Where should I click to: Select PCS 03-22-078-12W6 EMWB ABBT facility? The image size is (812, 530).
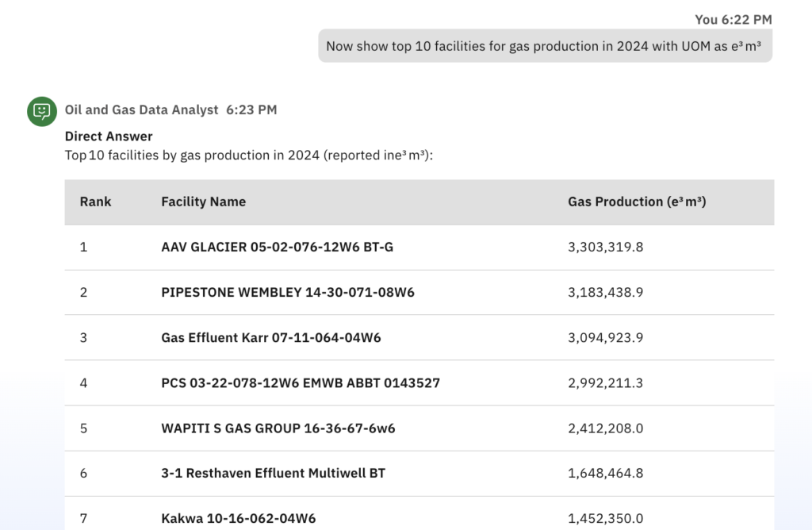tap(300, 383)
